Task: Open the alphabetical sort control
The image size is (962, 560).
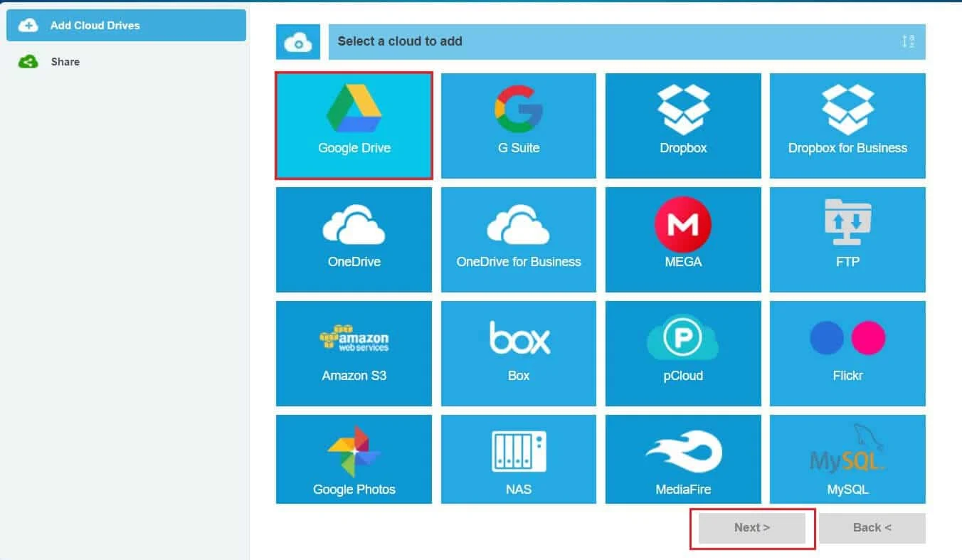Action: (908, 41)
